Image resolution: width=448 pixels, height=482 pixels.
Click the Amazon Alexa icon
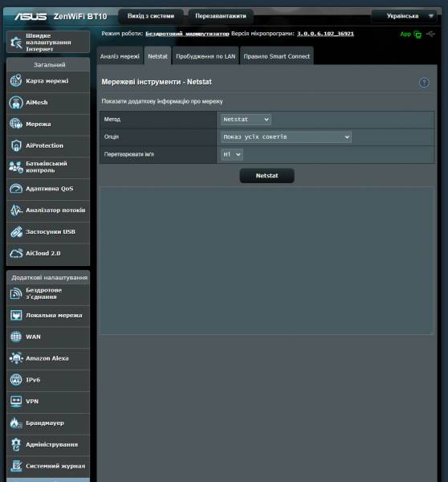[16, 358]
